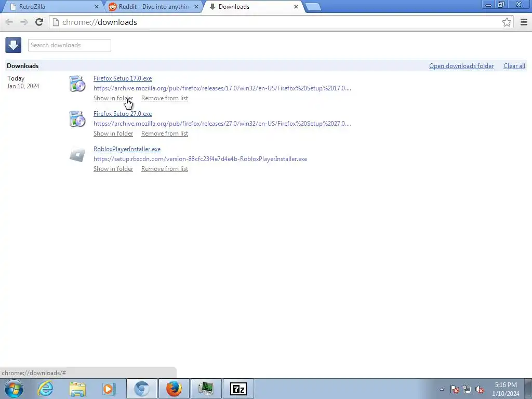Open downloads folder link
The width and height of the screenshot is (532, 399).
tap(461, 66)
